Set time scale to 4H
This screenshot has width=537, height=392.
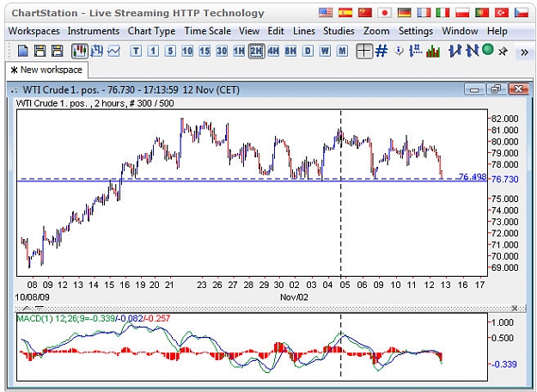pyautogui.click(x=273, y=52)
